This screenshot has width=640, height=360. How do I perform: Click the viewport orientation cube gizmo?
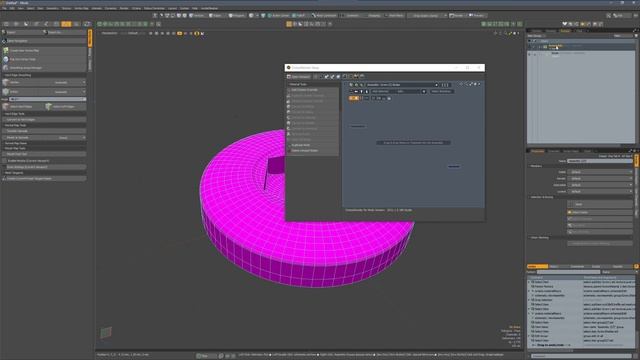coord(106,332)
